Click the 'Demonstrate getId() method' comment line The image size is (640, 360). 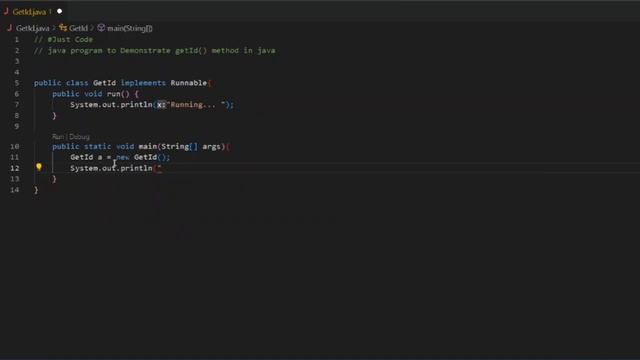pos(155,51)
